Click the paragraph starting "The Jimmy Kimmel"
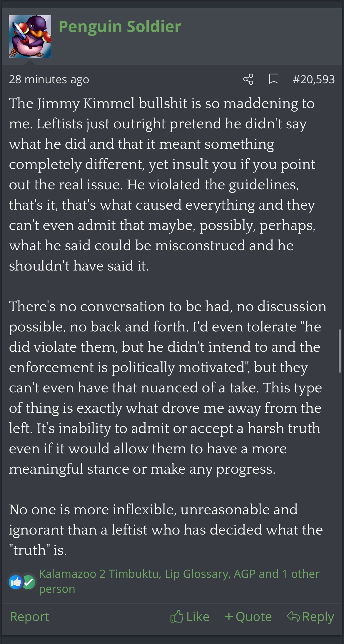344x644 pixels. (162, 184)
